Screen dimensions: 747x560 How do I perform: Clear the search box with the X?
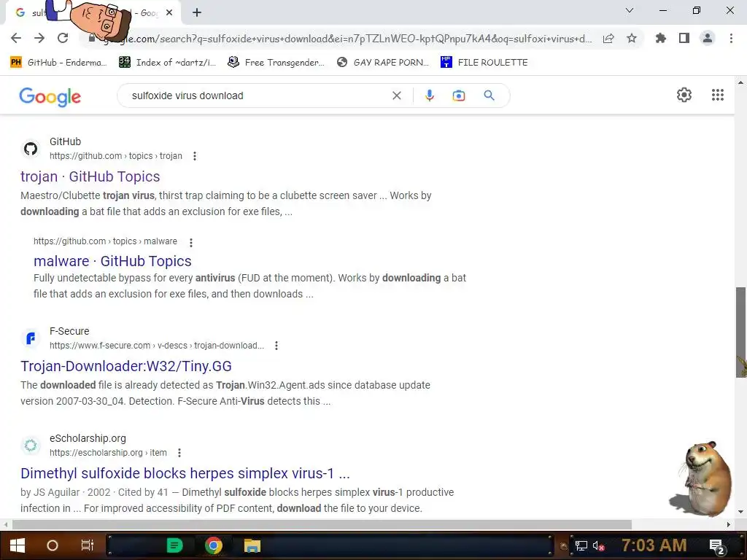click(x=396, y=96)
